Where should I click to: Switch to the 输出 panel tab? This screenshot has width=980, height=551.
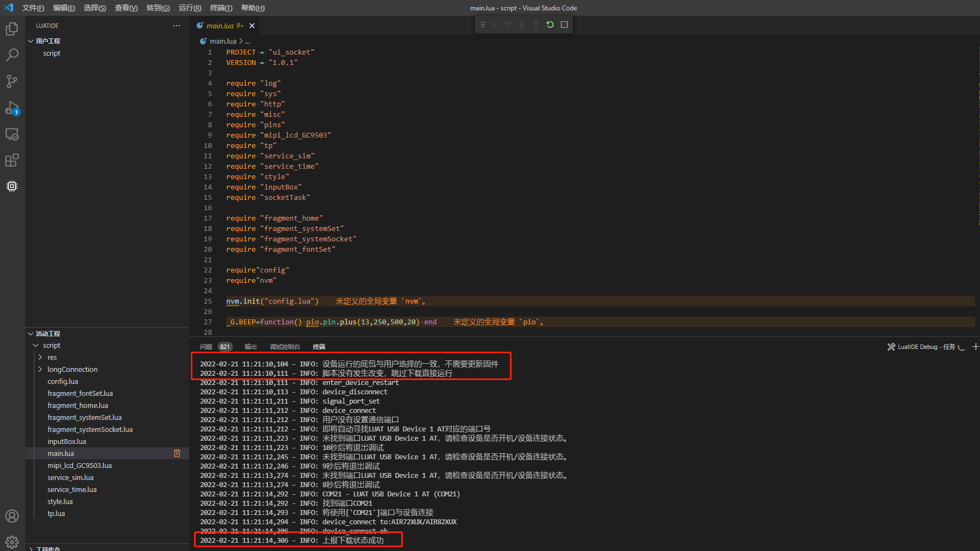(x=251, y=347)
